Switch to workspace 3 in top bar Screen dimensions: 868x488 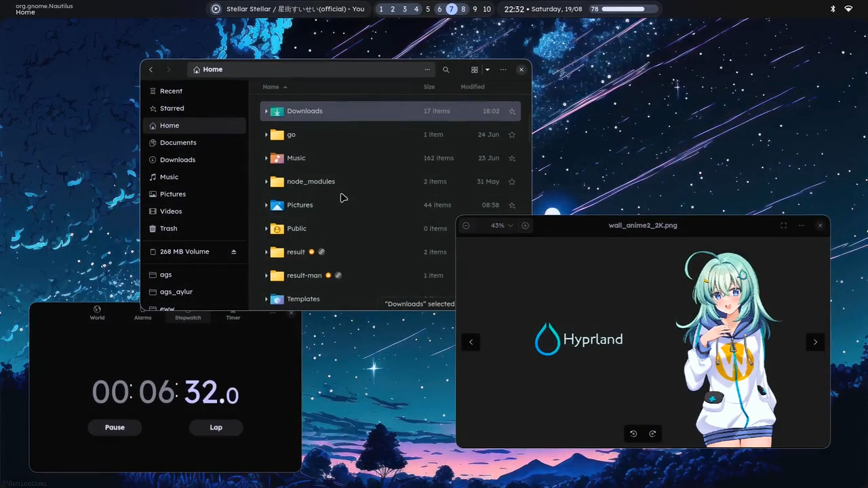tap(405, 9)
